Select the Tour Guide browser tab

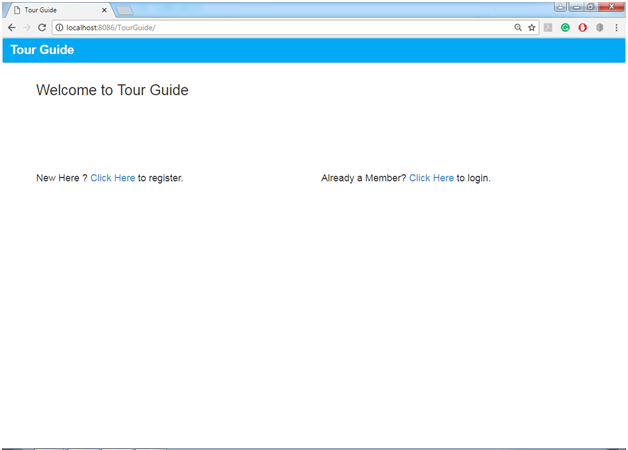[59, 10]
